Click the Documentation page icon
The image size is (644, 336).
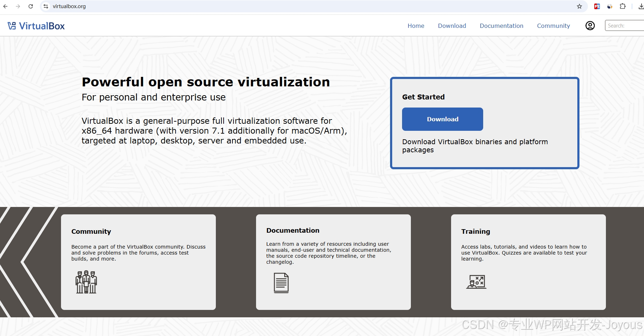281,283
